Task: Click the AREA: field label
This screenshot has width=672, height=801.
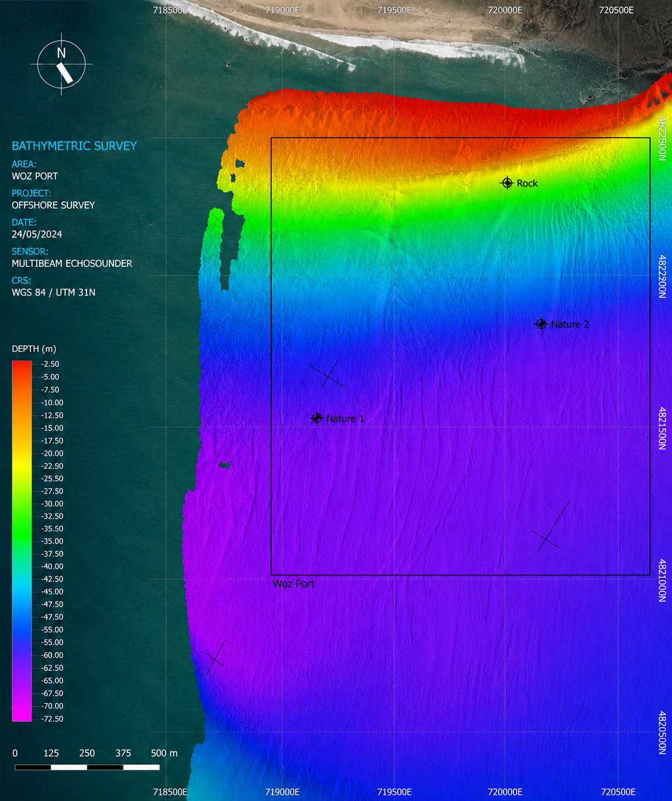Action: [x=24, y=164]
